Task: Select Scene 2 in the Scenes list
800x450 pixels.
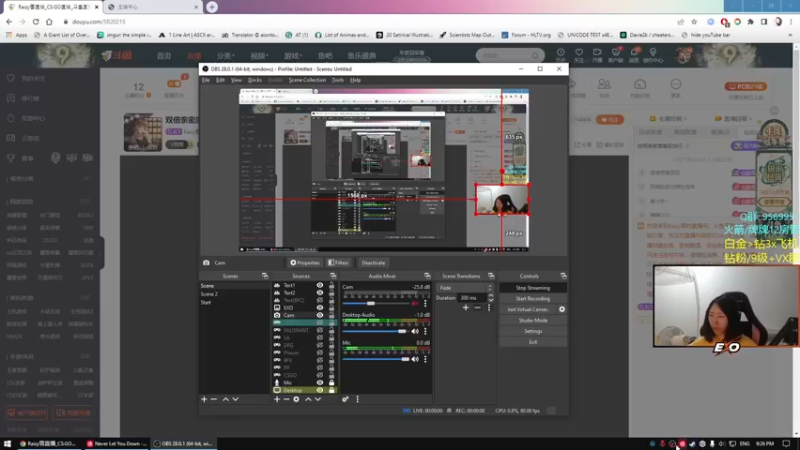Action: [x=234, y=294]
